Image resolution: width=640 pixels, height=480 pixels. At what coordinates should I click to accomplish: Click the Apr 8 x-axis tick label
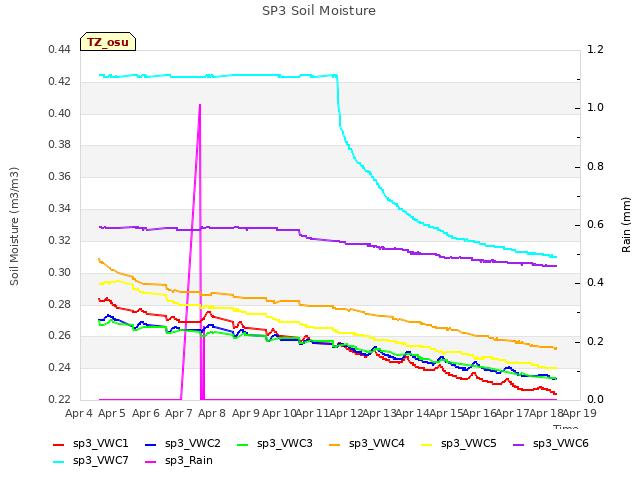click(212, 413)
